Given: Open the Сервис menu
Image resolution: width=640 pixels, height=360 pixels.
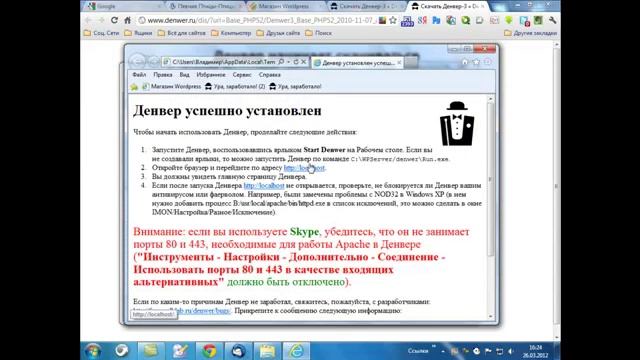Looking at the screenshot, I should (x=242, y=75).
